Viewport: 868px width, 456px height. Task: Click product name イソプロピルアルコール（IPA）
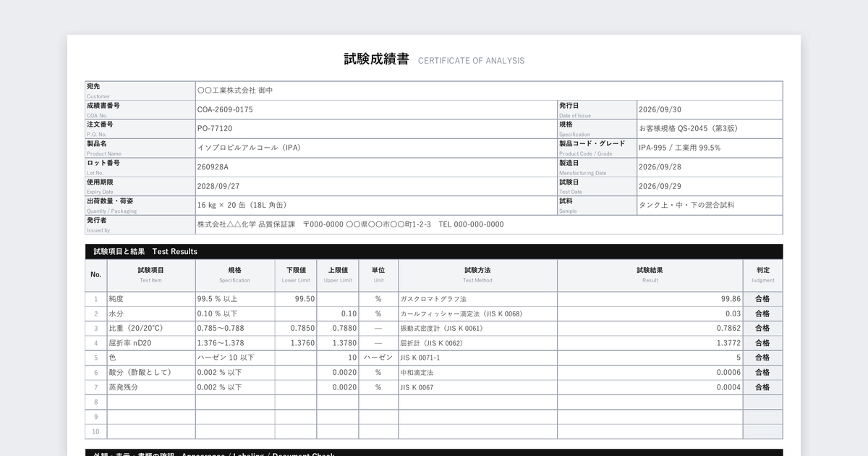coord(376,148)
